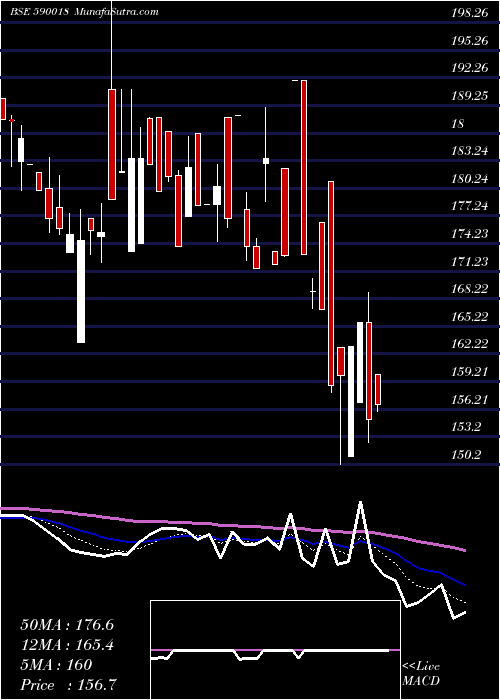Click the 198.26 price axis label
500x700 pixels.
coord(469,13)
